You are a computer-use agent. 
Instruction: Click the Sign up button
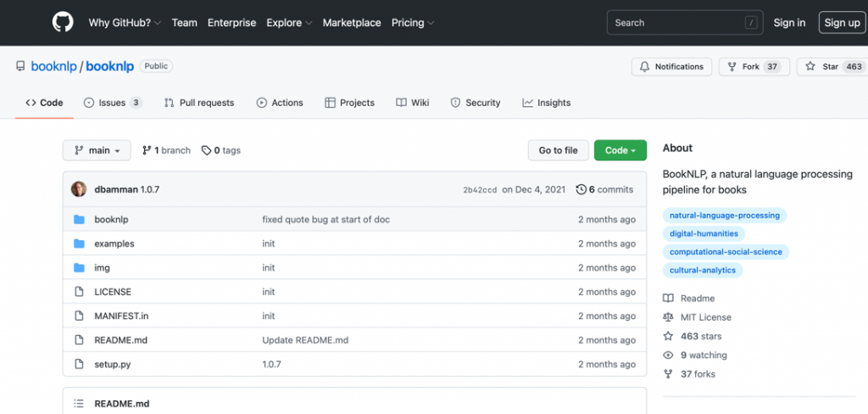(x=842, y=23)
